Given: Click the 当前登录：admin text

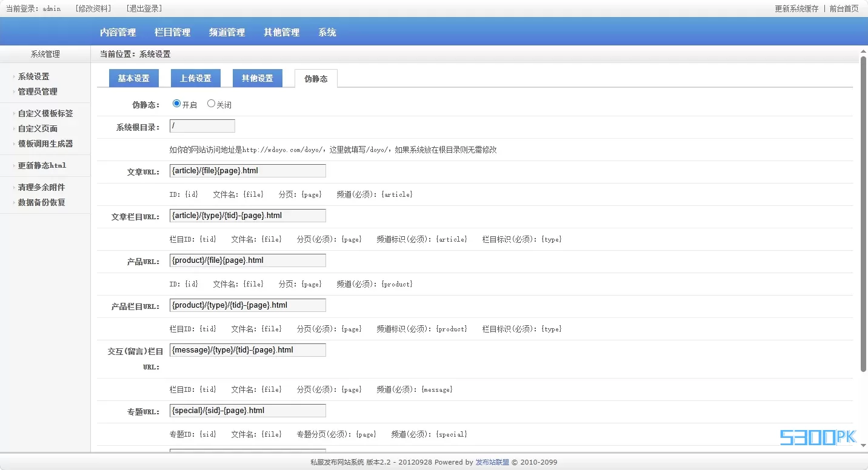Looking at the screenshot, I should 33,8.
